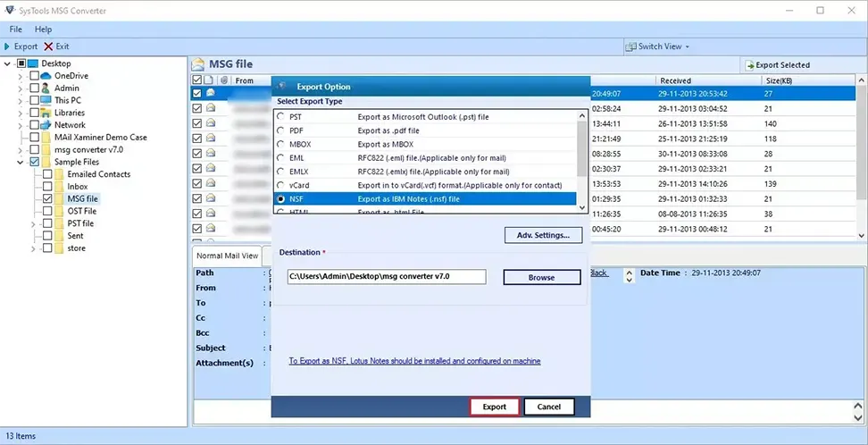The height and width of the screenshot is (445, 868).
Task: Click the Network icon in tree
Action: (x=46, y=125)
